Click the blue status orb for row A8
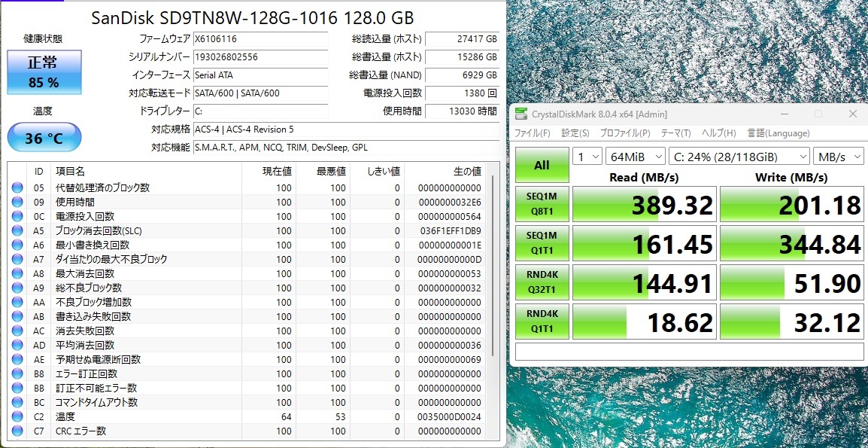The height and width of the screenshot is (448, 868). click(x=17, y=273)
